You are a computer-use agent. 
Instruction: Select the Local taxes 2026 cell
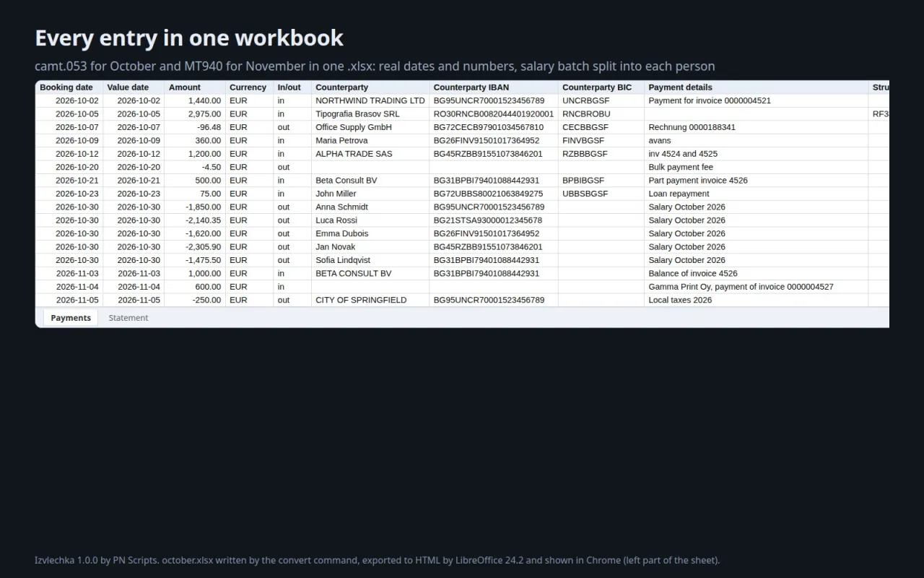[x=757, y=300]
